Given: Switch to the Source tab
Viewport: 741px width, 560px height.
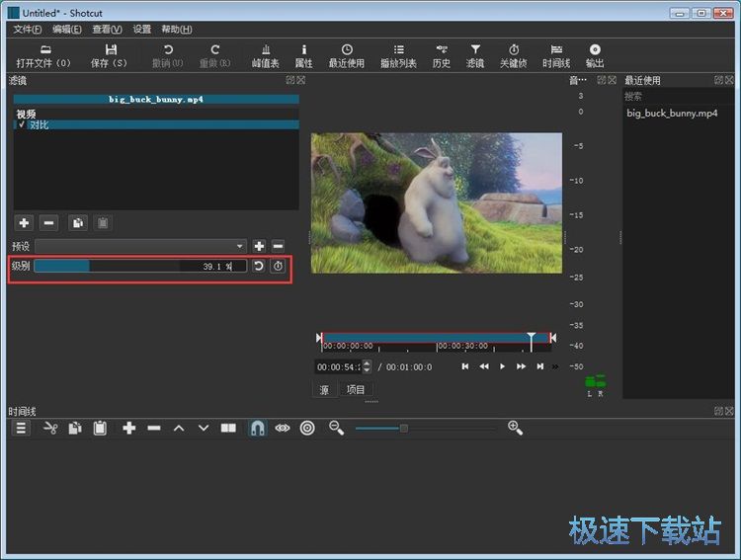Looking at the screenshot, I should [x=324, y=390].
